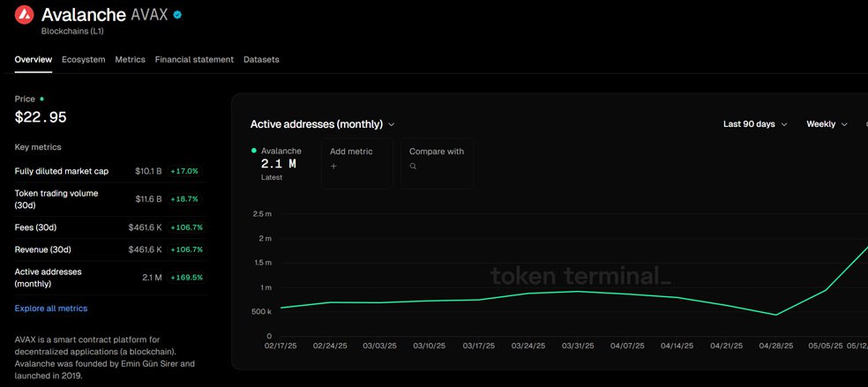Image resolution: width=868 pixels, height=387 pixels.
Task: Go to the Financial statement tab
Action: pyautogui.click(x=194, y=59)
